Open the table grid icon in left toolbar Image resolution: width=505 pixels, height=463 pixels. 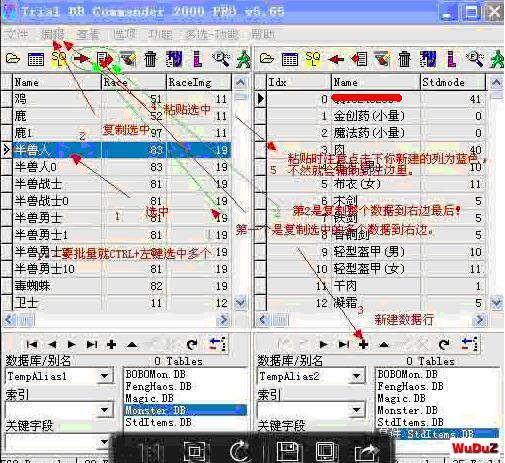[36, 60]
